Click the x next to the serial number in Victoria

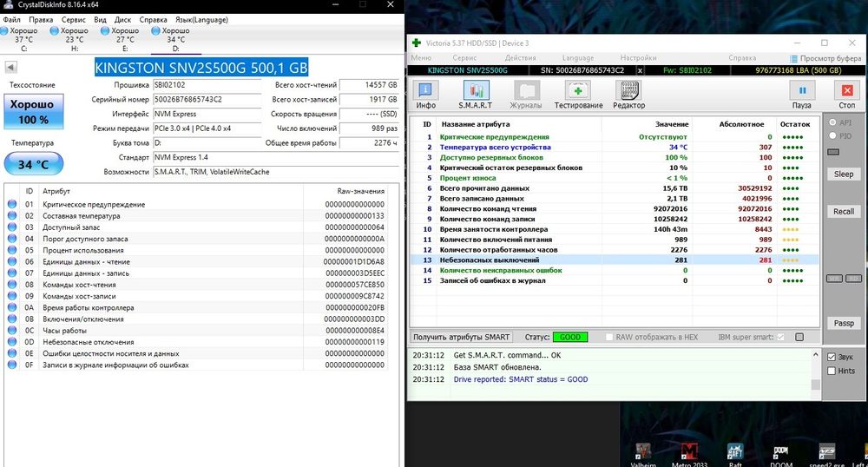click(640, 70)
